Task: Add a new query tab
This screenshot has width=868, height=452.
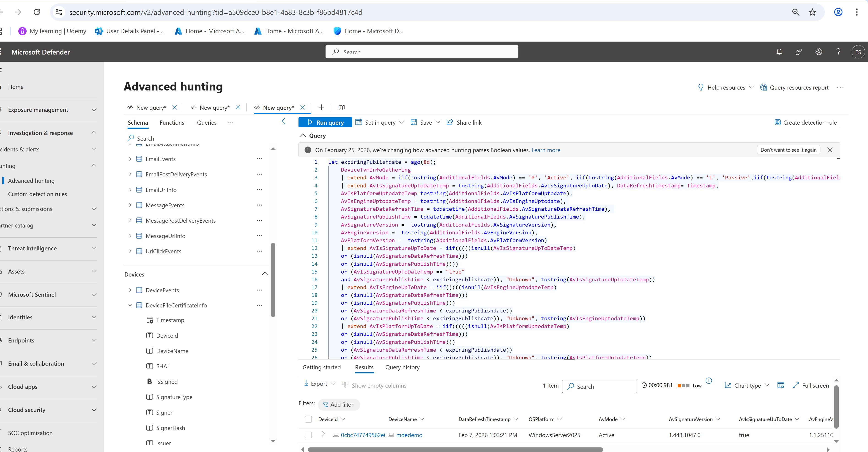Action: point(321,107)
